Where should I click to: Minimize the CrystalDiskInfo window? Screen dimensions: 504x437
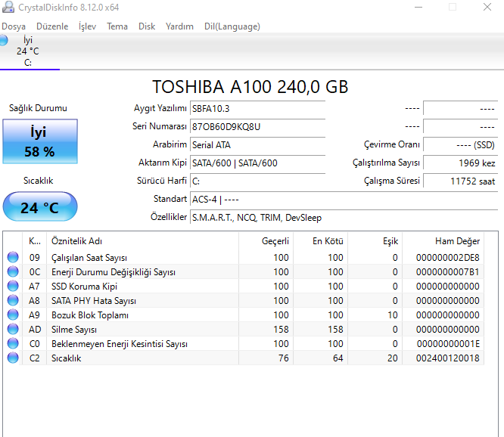point(418,7)
